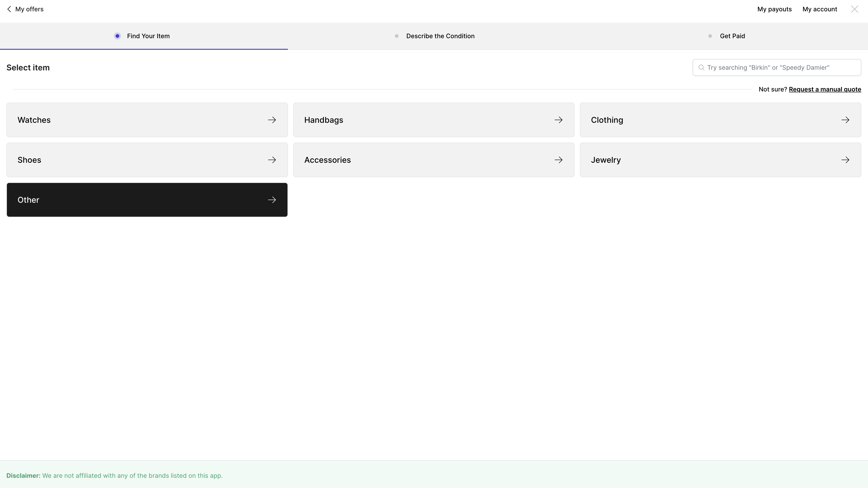The image size is (868, 488).
Task: Choose the Handbags category
Action: pyautogui.click(x=434, y=120)
